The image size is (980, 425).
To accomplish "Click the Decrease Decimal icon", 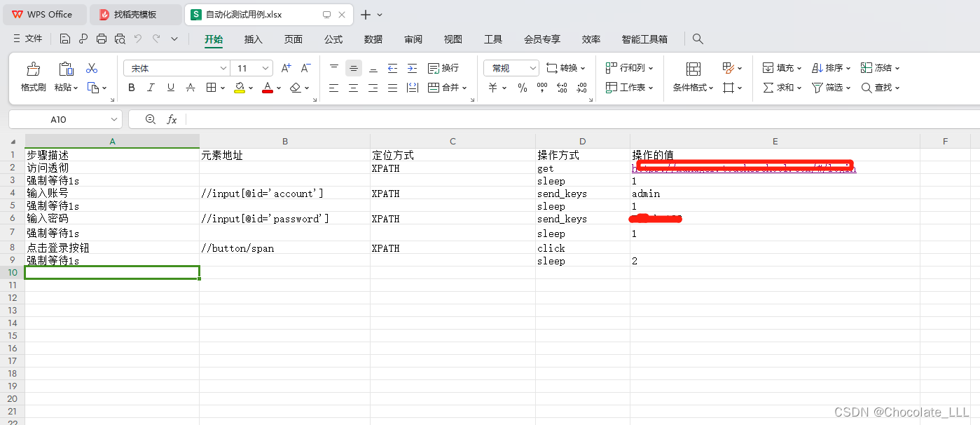I will [x=581, y=88].
